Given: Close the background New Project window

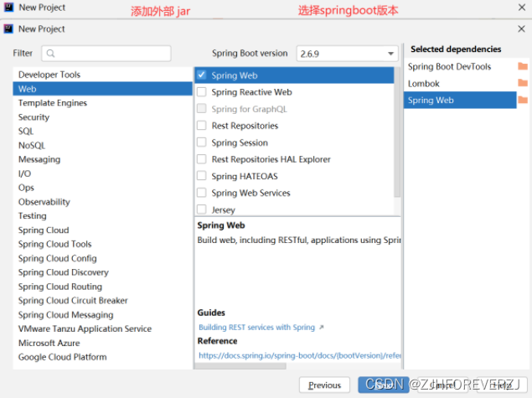Looking at the screenshot, I should (522, 8).
